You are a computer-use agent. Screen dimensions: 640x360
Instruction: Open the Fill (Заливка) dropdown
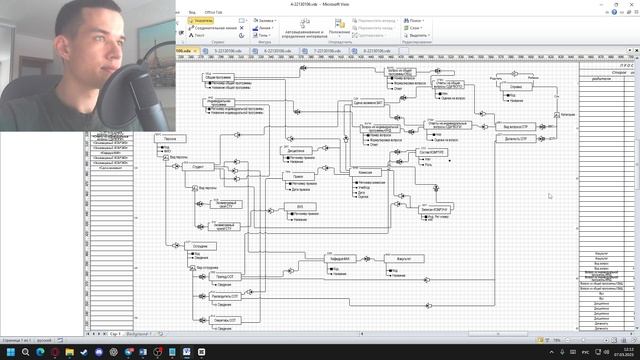click(x=264, y=20)
